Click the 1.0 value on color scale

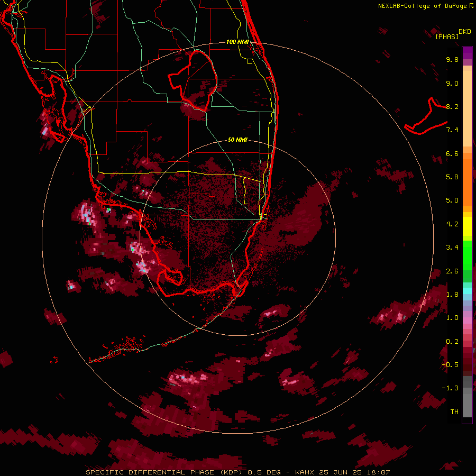click(x=452, y=318)
